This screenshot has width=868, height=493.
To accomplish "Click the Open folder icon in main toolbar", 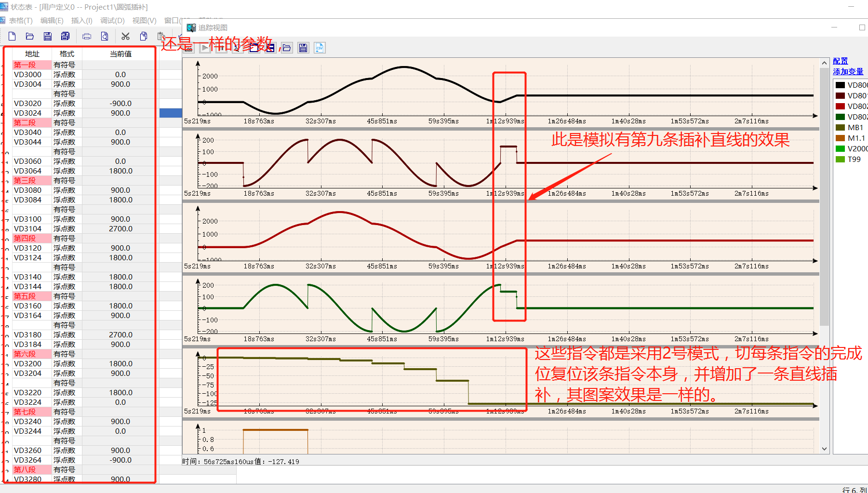I will click(30, 36).
